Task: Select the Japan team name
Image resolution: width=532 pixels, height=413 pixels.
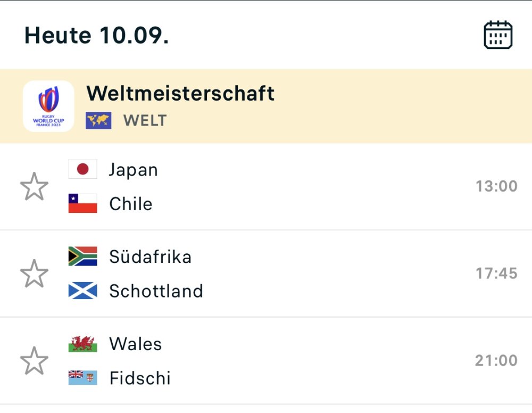Action: [x=134, y=170]
